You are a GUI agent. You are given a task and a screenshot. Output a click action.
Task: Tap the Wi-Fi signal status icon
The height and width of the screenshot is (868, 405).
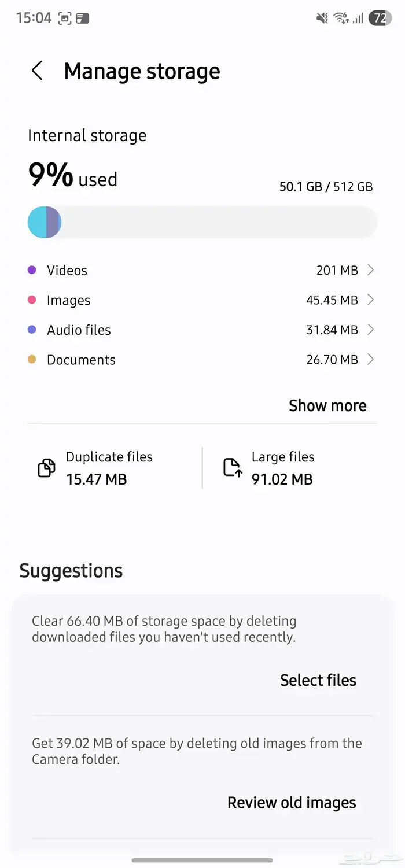[340, 19]
